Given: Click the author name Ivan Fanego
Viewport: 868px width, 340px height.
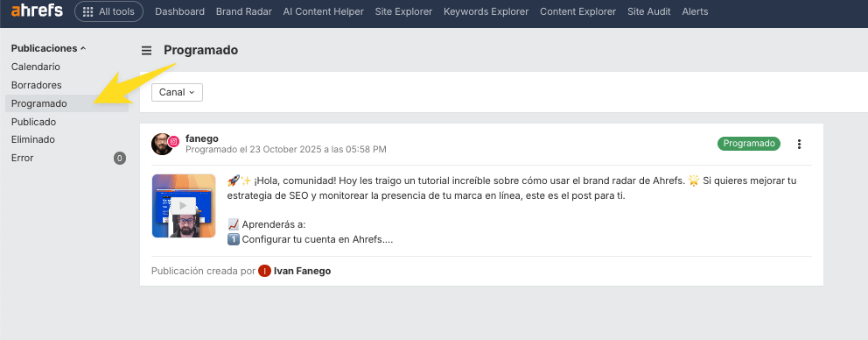Looking at the screenshot, I should pos(302,272).
